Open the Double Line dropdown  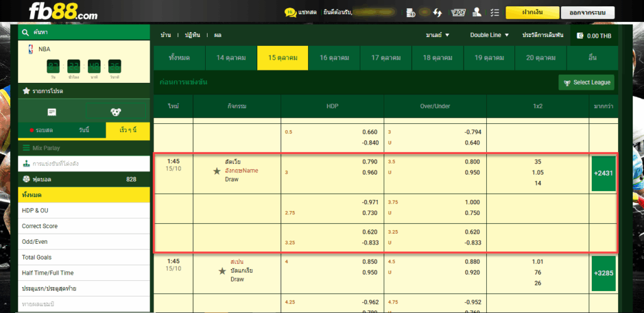pyautogui.click(x=489, y=35)
